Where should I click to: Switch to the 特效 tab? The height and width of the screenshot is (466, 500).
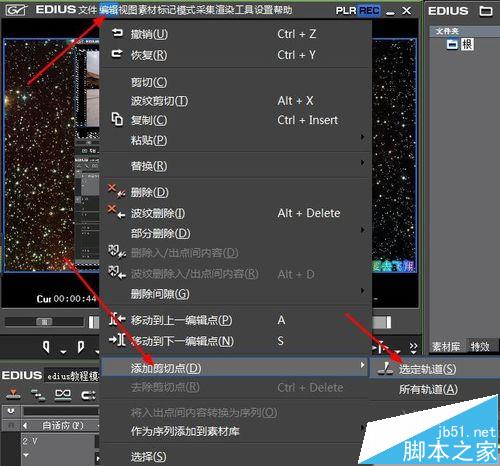480,347
